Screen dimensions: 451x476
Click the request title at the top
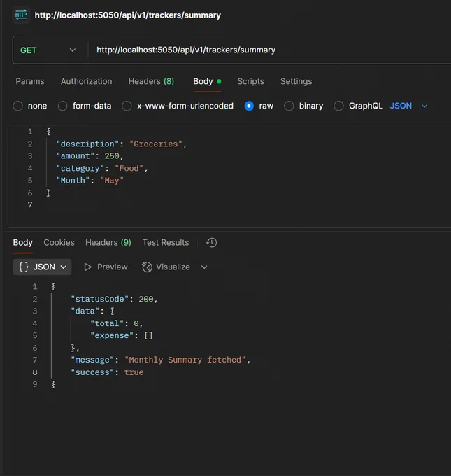coord(128,15)
